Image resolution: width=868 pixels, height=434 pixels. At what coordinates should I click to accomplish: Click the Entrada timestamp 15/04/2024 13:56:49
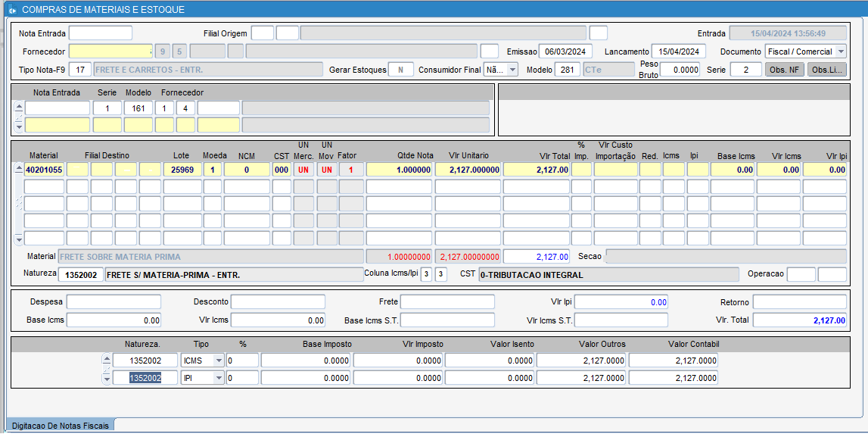(789, 33)
